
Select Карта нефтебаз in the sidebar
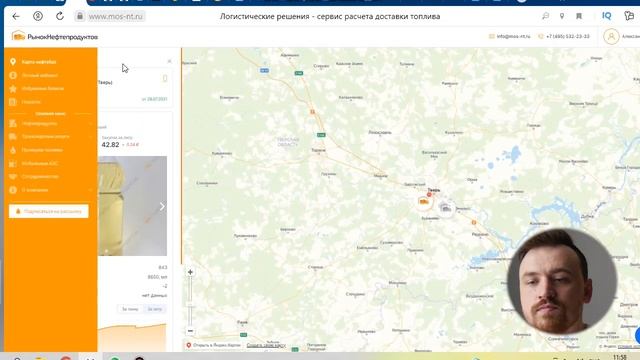39,62
